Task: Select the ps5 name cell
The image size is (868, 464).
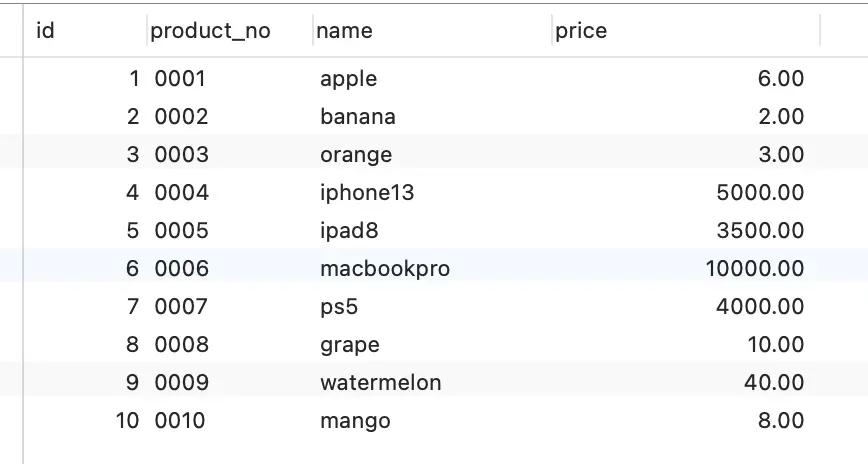Action: [x=338, y=307]
